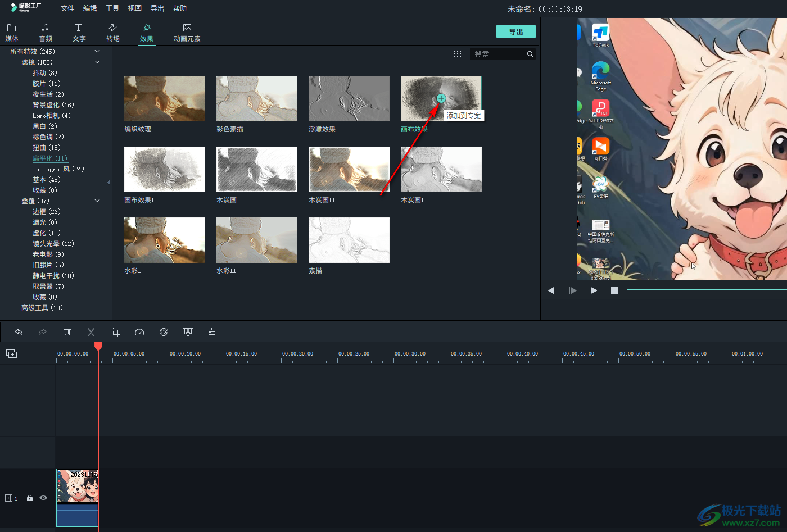Image resolution: width=787 pixels, height=532 pixels.
Task: Select the 彩色素描 effect thumbnail
Action: [257, 99]
